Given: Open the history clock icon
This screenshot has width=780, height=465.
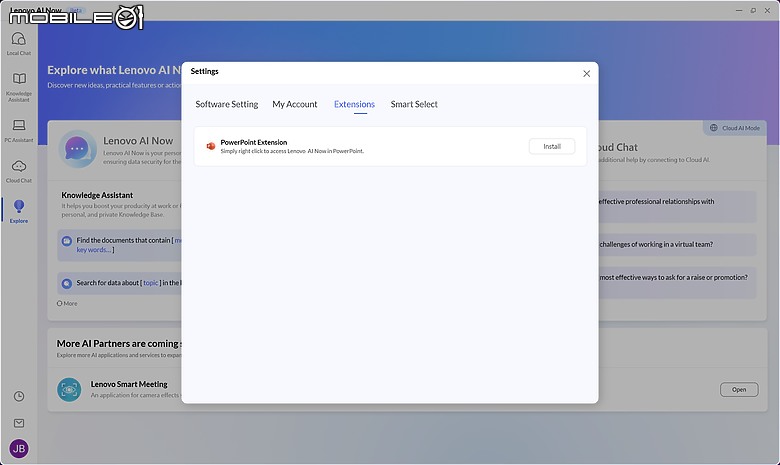Looking at the screenshot, I should (19, 396).
